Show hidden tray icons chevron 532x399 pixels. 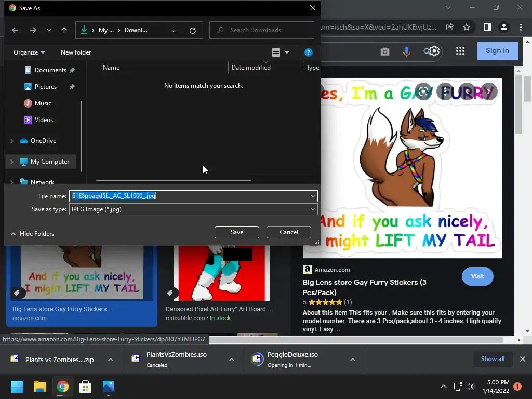[444, 387]
